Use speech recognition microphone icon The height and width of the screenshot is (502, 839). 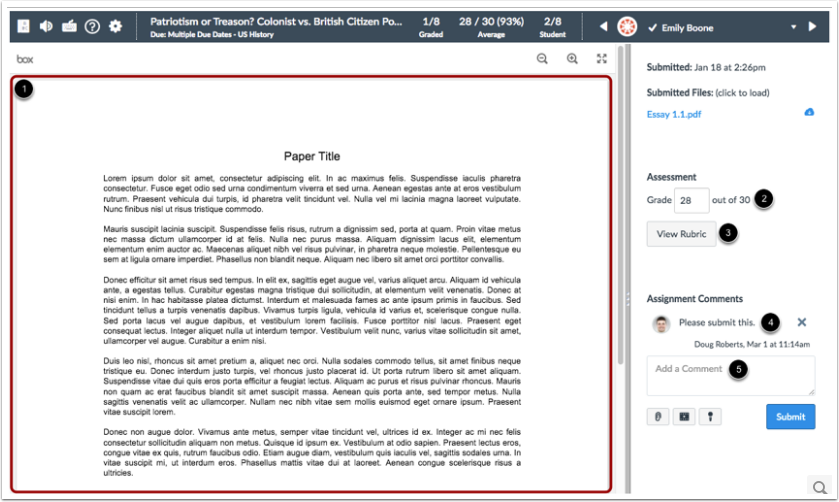point(711,417)
